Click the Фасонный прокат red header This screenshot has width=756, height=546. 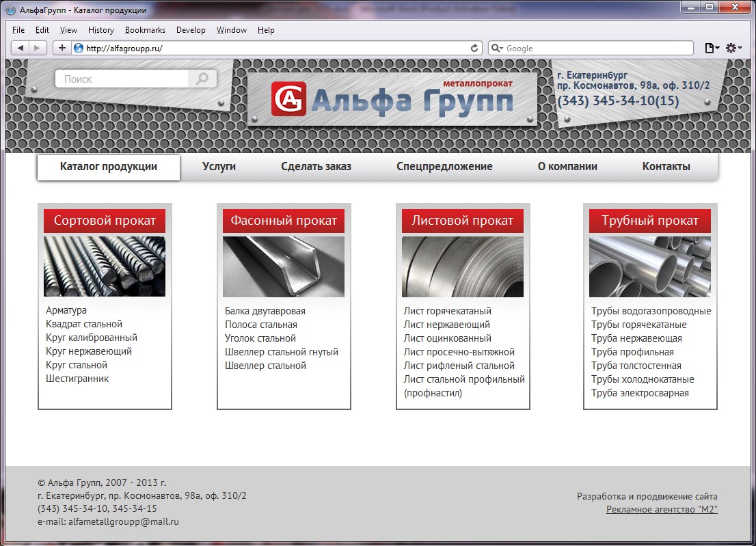pos(284,221)
